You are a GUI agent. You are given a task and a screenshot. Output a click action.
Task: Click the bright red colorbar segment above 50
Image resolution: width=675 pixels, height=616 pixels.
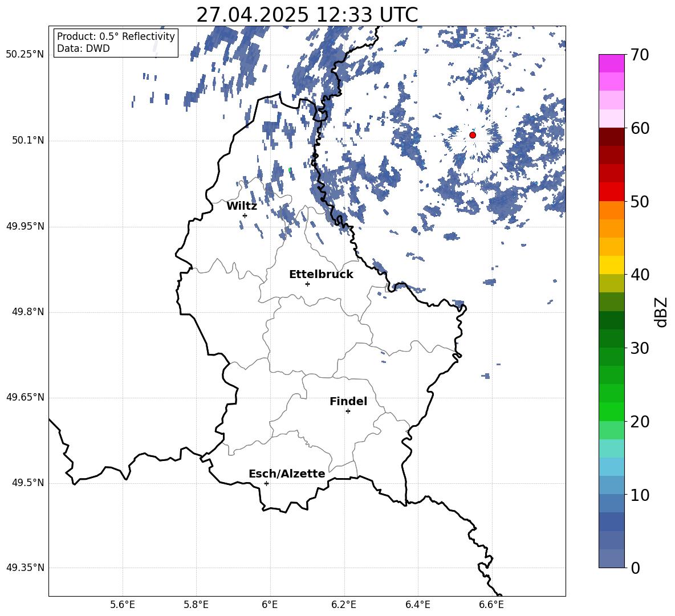point(612,192)
